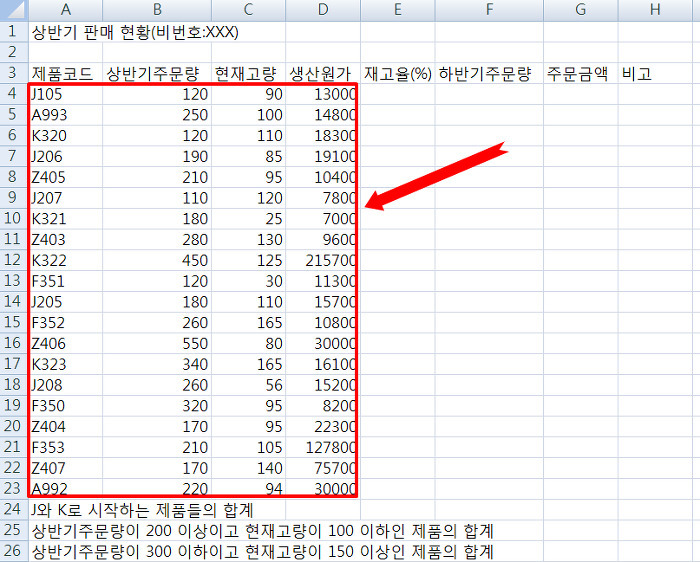Click the '주문금액' header cell
Screen dimensions: 700x562
[x=580, y=73]
